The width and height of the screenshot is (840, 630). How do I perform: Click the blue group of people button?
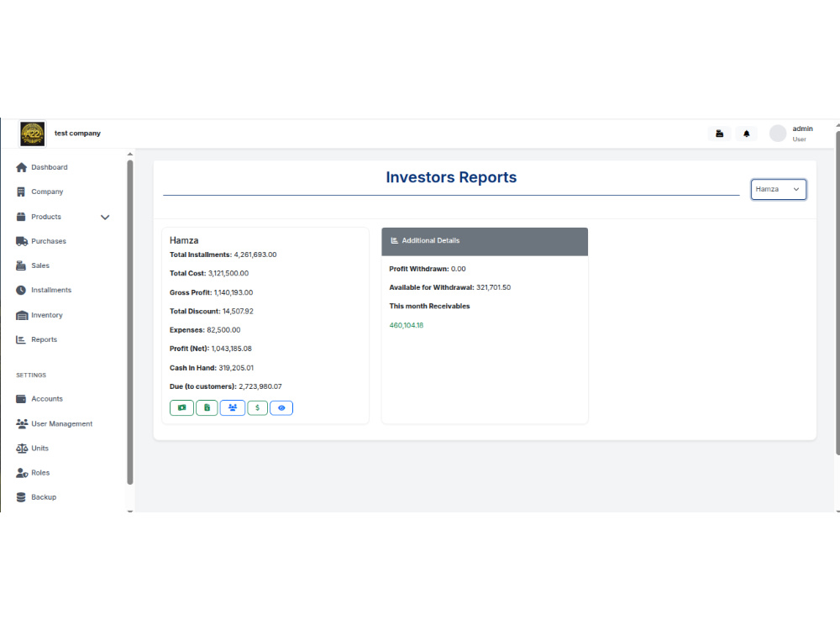pos(233,408)
